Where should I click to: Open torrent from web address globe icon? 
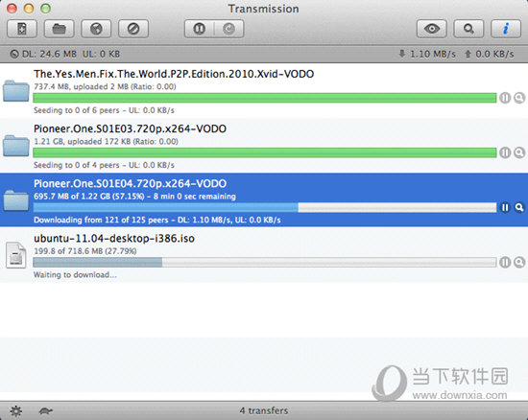coord(96,29)
